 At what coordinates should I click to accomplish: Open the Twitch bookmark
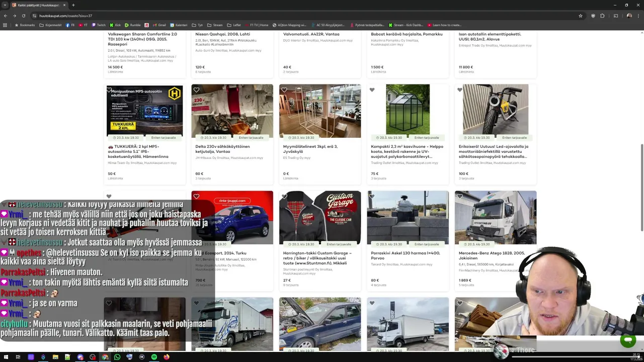pyautogui.click(x=99, y=25)
